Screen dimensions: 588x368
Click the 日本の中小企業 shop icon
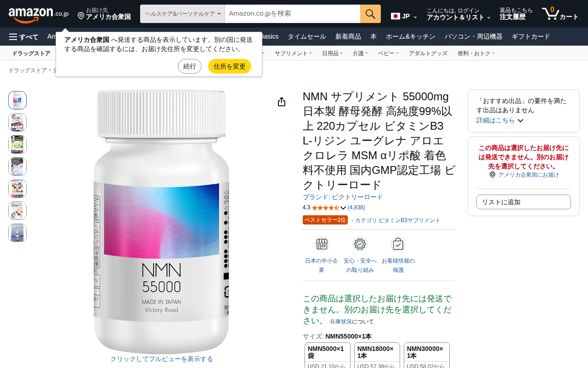[322, 244]
